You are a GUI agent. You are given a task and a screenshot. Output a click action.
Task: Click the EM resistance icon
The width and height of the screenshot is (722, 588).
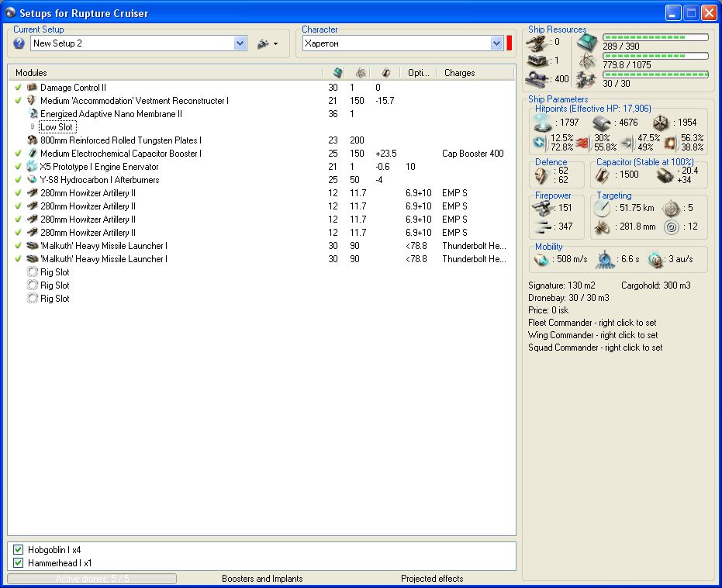coord(539,142)
